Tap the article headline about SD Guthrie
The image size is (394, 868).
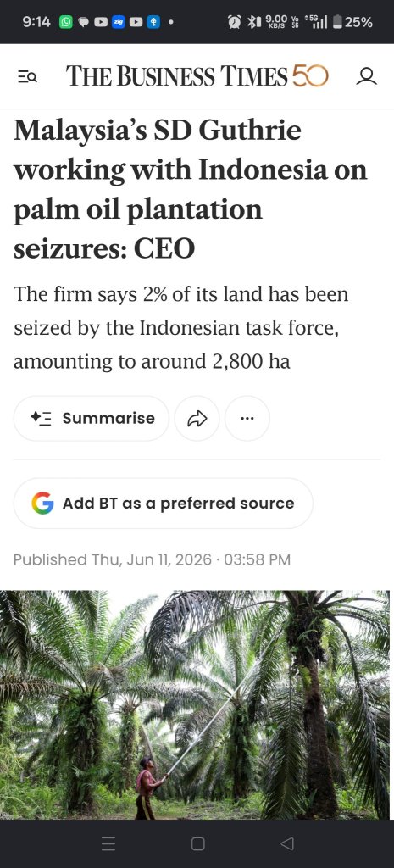[191, 190]
